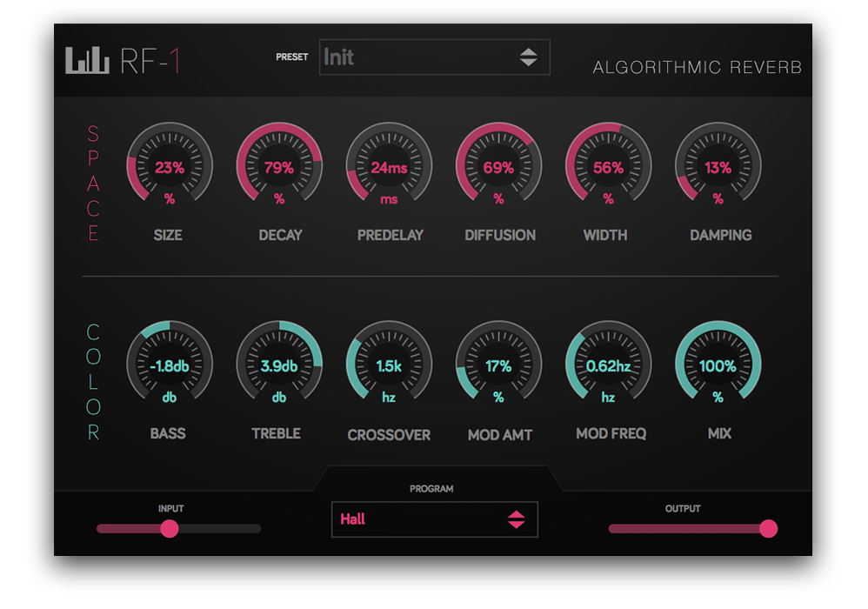Click the Output level slider handle
The width and height of the screenshot is (868, 609).
[768, 529]
